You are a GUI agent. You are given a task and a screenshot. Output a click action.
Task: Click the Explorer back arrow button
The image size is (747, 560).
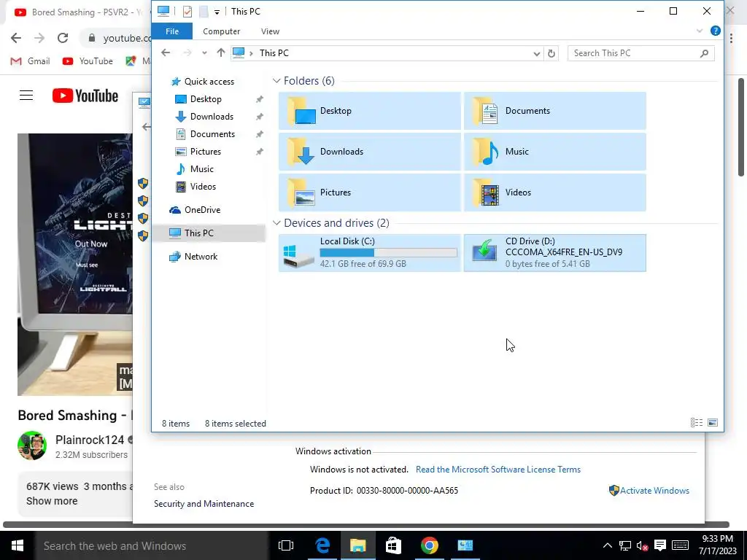click(166, 52)
